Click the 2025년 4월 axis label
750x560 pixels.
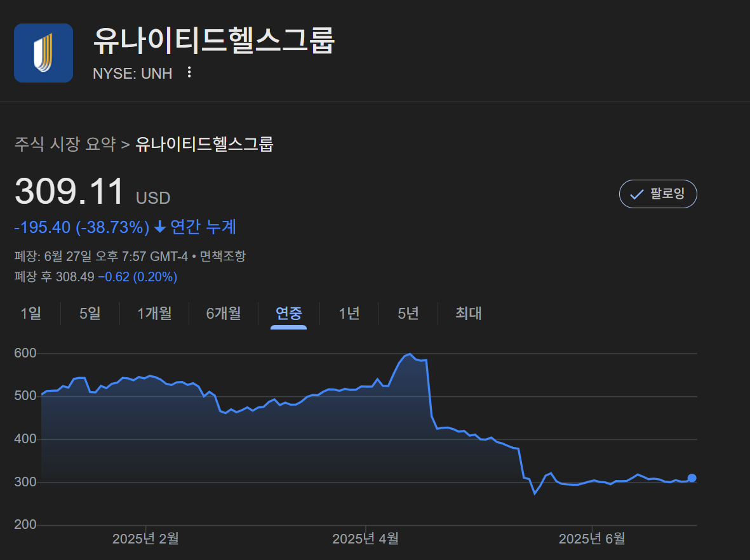[365, 538]
